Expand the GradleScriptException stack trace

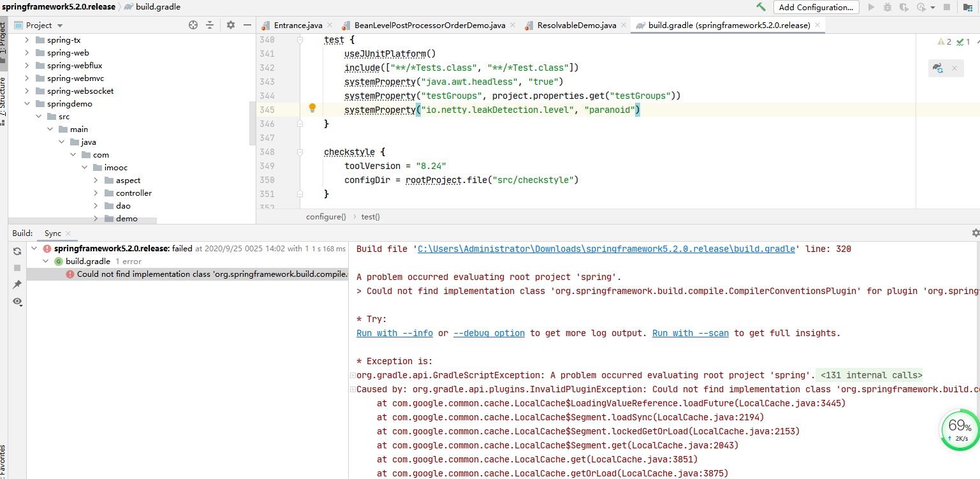point(353,375)
